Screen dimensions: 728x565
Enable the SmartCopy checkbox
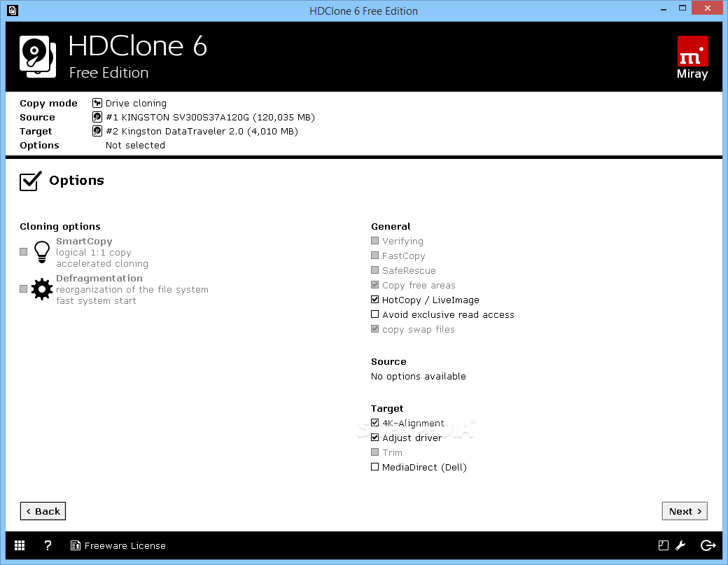coord(24,251)
